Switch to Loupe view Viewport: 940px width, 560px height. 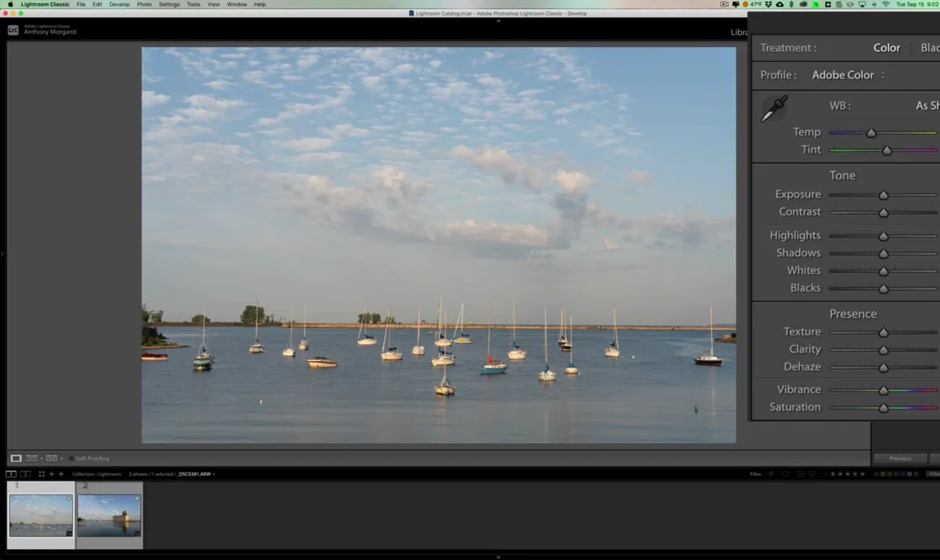[x=16, y=458]
